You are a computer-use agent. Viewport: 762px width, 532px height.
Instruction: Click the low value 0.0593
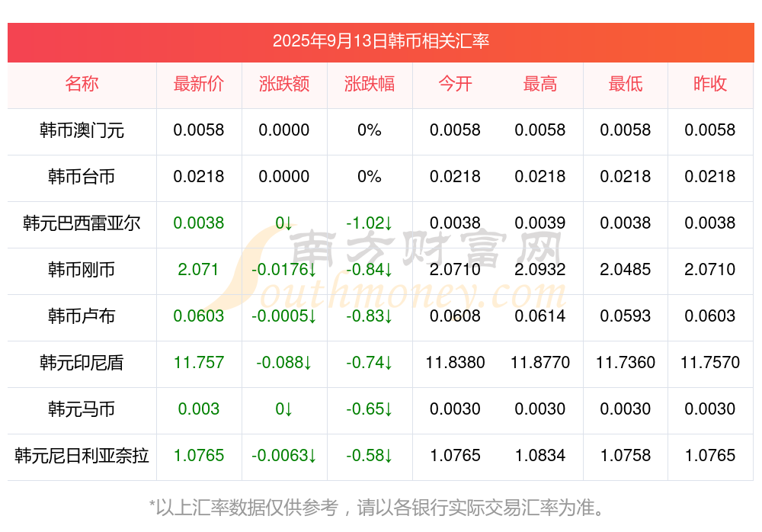point(626,316)
